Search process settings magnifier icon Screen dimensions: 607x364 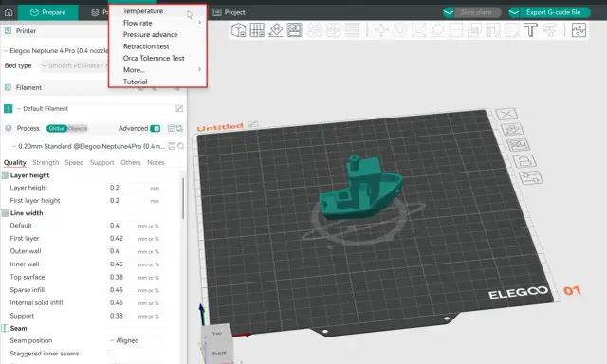pyautogui.click(x=181, y=146)
